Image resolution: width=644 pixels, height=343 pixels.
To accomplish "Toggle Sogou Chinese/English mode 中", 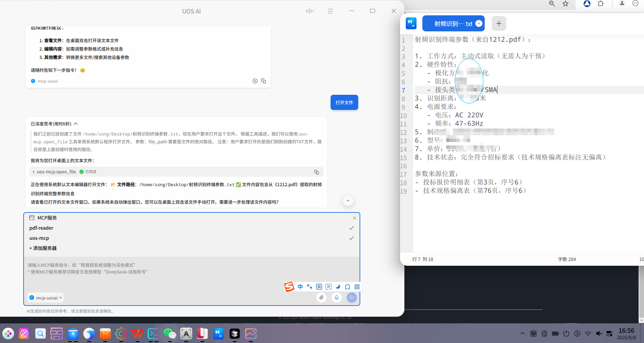I will pos(300,287).
